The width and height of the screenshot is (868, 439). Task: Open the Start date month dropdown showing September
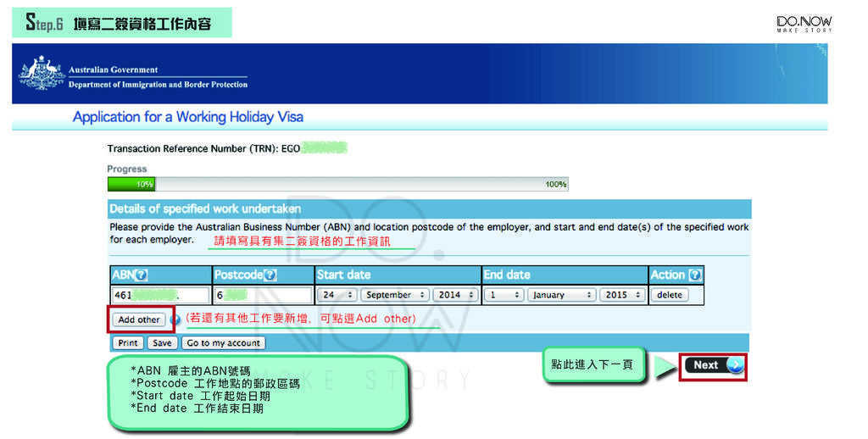395,295
